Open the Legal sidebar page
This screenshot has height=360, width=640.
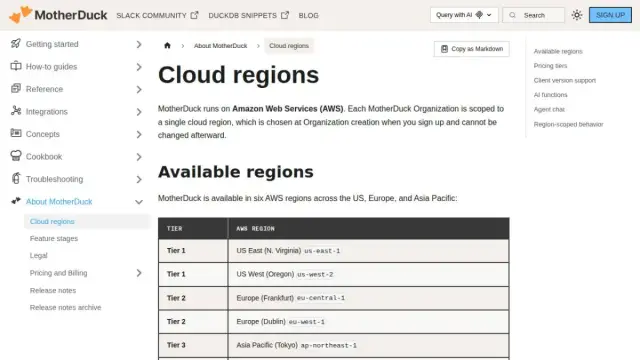[x=38, y=256]
